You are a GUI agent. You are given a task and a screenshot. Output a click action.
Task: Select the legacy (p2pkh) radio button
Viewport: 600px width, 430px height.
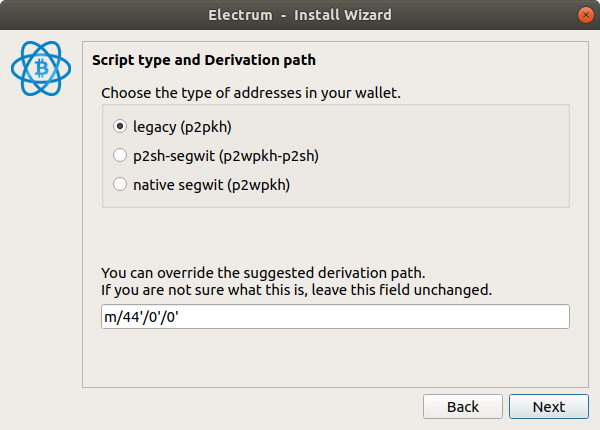pos(120,126)
